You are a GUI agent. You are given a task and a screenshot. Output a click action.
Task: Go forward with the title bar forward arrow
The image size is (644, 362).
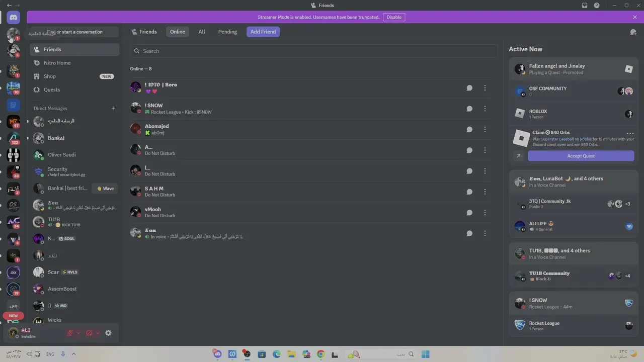(18, 6)
